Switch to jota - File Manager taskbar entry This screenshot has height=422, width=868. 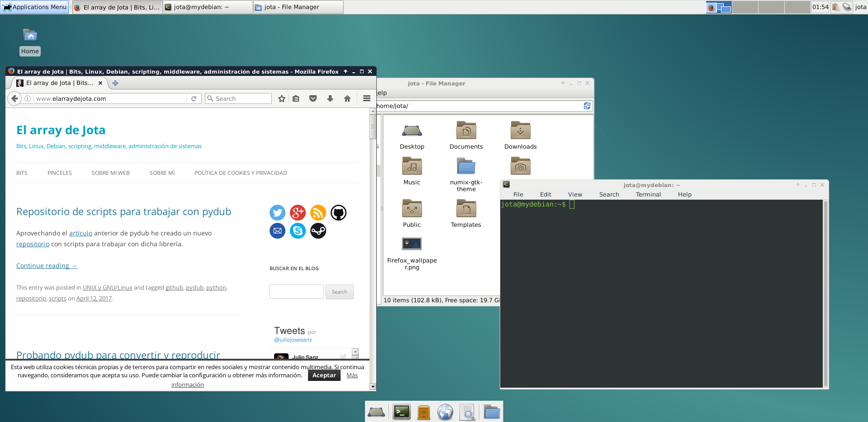[298, 7]
